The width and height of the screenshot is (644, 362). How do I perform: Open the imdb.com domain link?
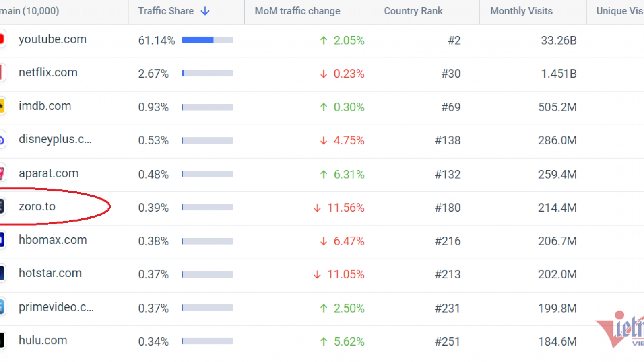pyautogui.click(x=45, y=106)
